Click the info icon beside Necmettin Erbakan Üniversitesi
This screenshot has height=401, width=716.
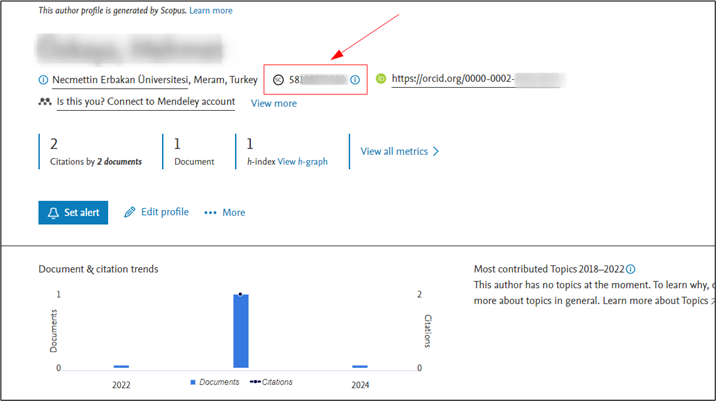coord(43,80)
